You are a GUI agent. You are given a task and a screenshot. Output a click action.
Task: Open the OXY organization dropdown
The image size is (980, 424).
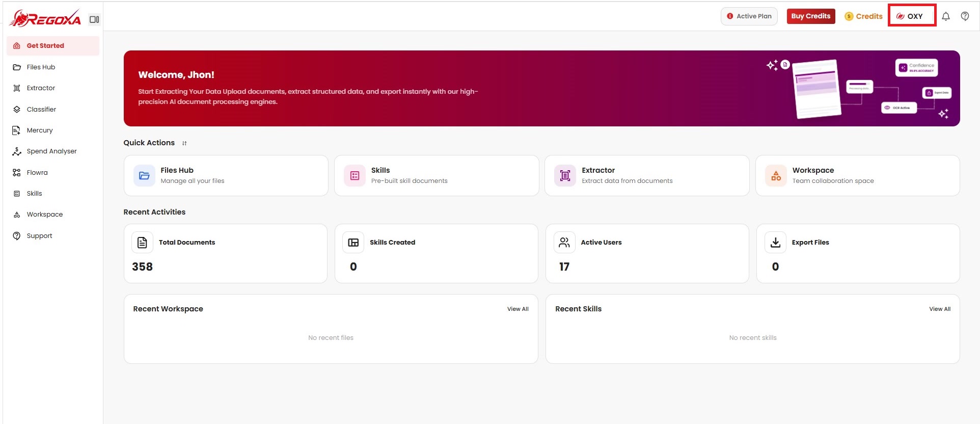912,16
